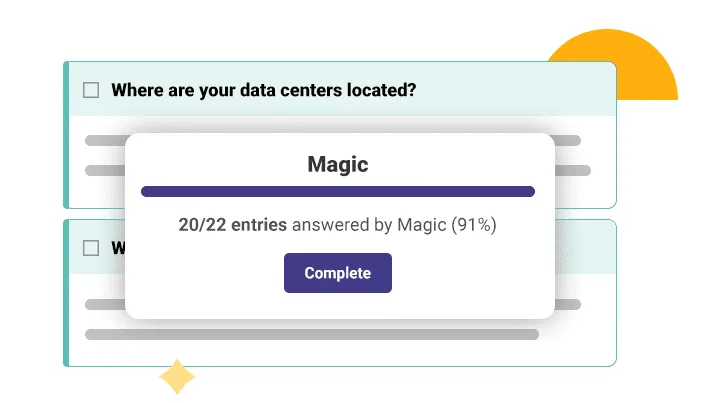This screenshot has width=720, height=403.
Task: Click the first gray answer line in the first card
Action: (104, 140)
